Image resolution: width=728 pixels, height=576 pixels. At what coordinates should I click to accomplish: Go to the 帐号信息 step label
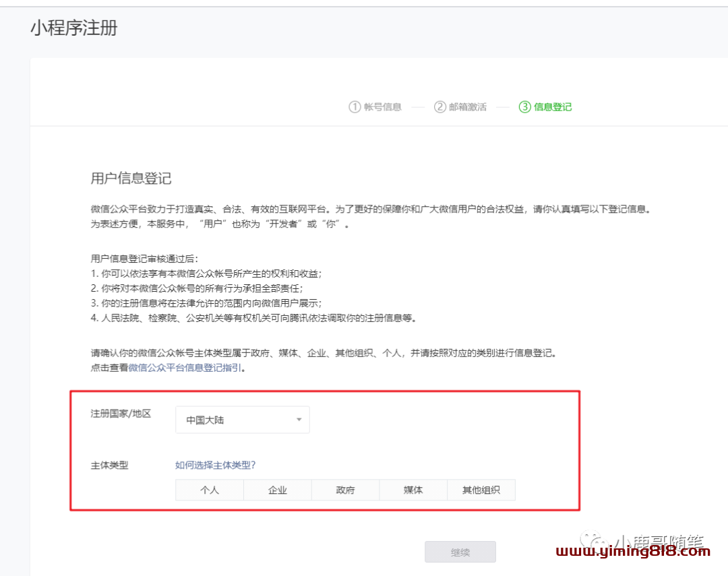pyautogui.click(x=382, y=106)
